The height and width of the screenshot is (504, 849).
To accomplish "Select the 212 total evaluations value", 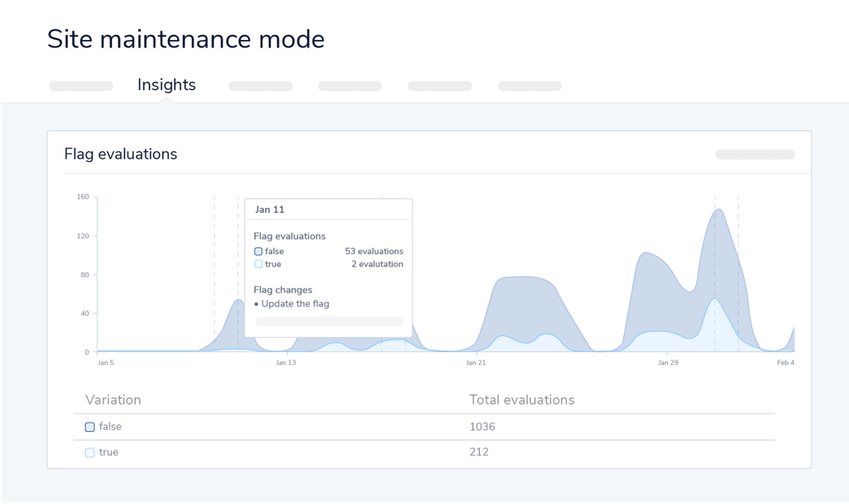I will [x=479, y=452].
